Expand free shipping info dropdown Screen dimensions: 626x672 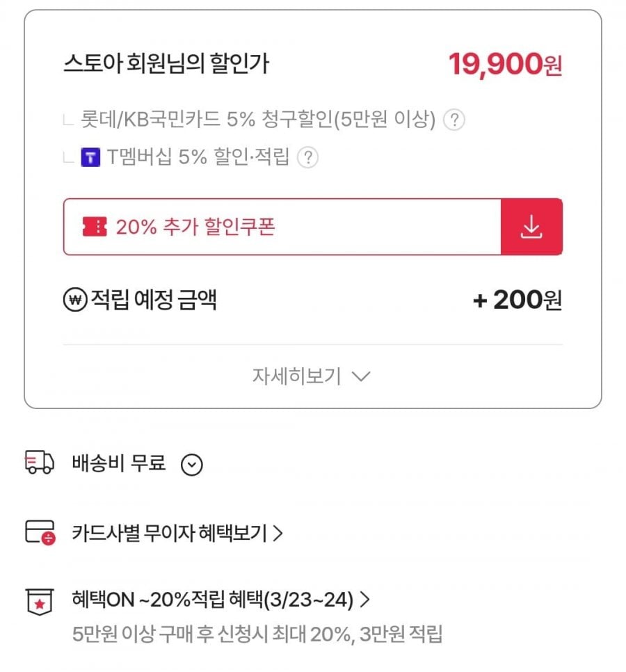(x=191, y=464)
